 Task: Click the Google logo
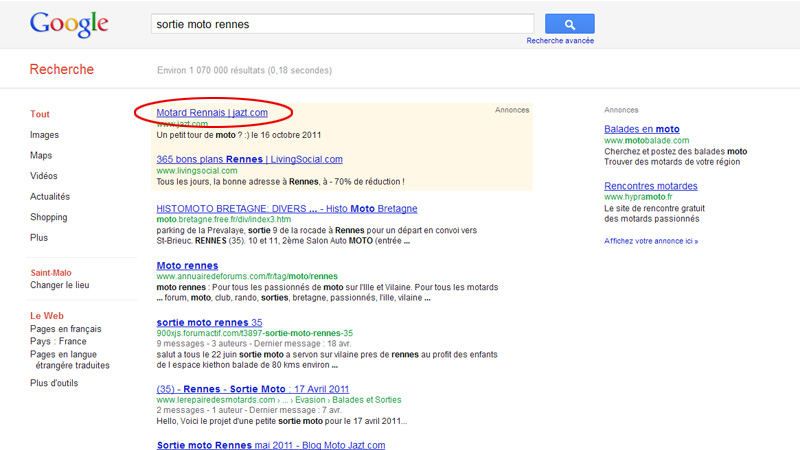click(68, 24)
